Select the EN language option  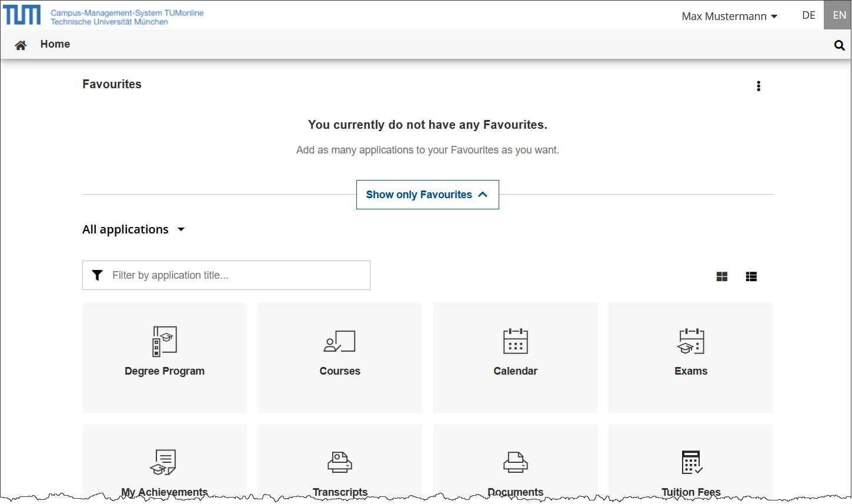[x=839, y=15]
